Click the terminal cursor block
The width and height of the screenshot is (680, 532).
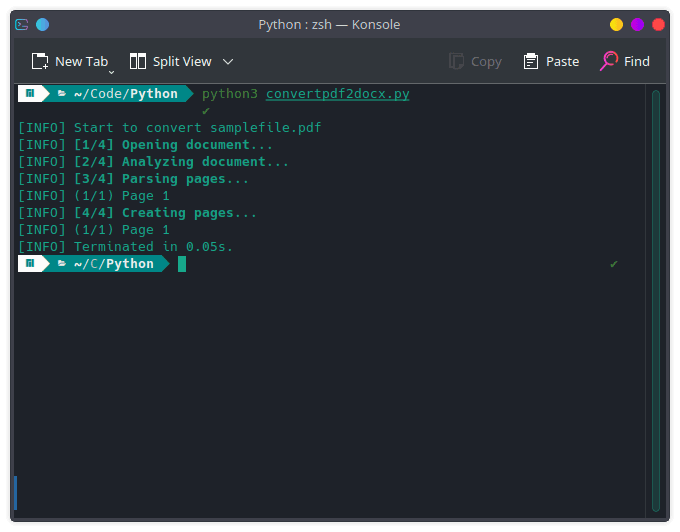pos(182,264)
